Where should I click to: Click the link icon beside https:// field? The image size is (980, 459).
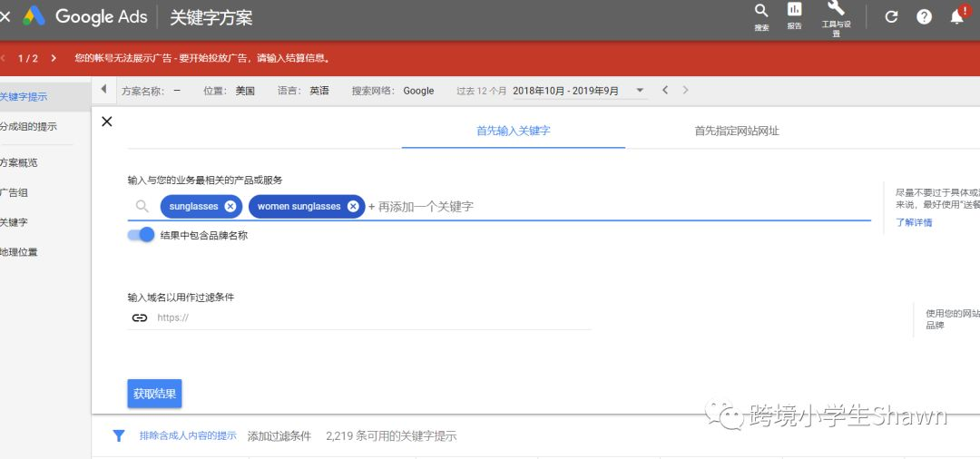tap(140, 317)
